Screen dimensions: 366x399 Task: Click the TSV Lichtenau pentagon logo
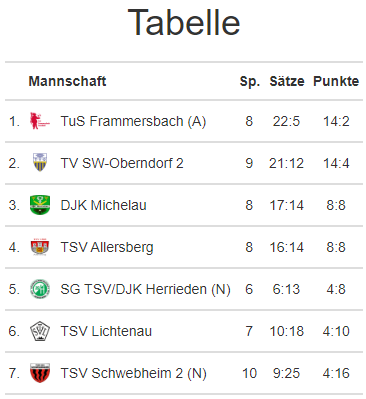tap(40, 331)
